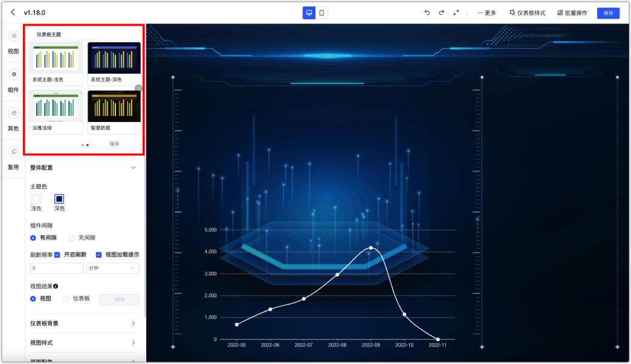Viewport: 631px width, 364px height.
Task: Open the 组件 sidebar icon
Action: tap(14, 74)
